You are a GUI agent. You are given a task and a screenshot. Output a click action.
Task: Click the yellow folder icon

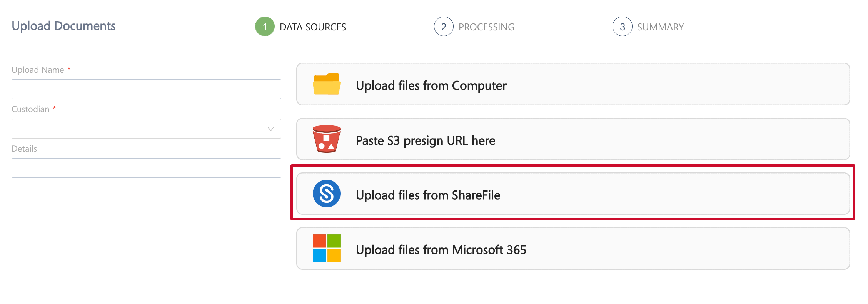click(x=326, y=84)
